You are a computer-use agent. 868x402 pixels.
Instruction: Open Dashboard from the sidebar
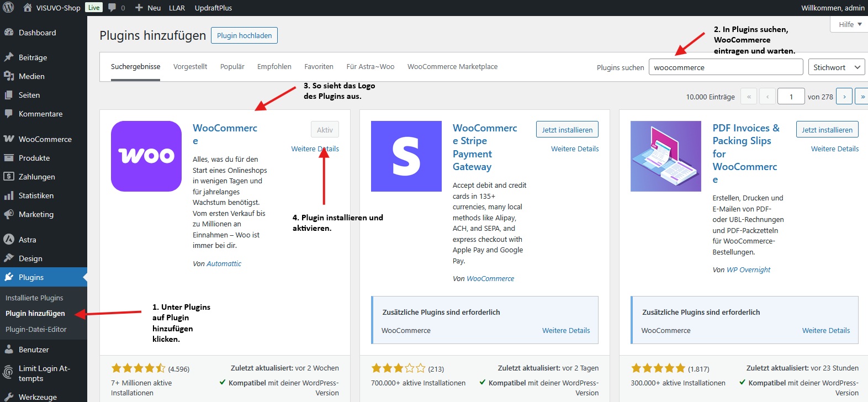click(x=37, y=33)
